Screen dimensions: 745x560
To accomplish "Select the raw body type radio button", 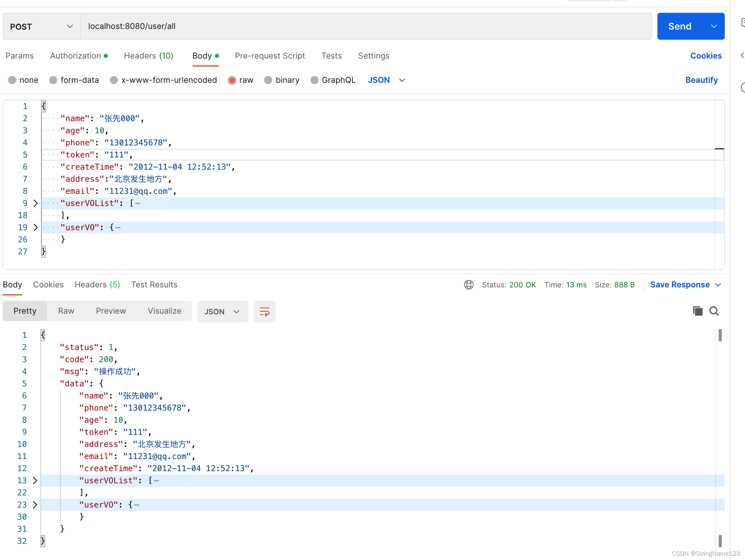I will pyautogui.click(x=232, y=80).
